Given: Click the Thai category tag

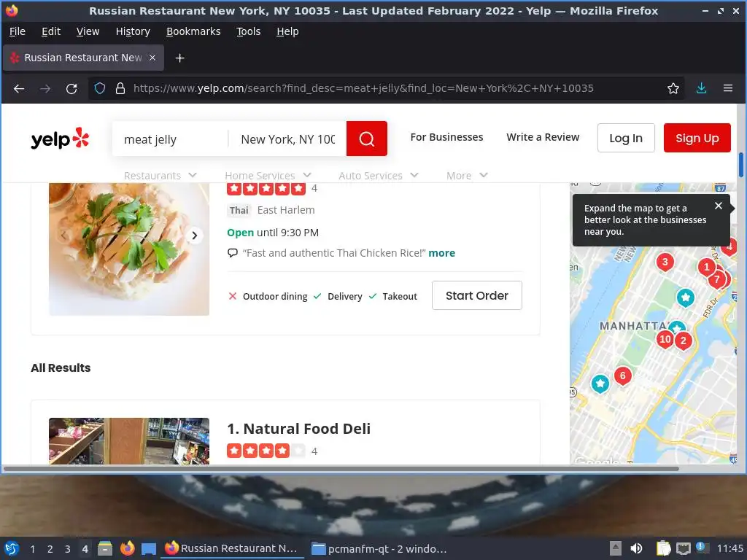Looking at the screenshot, I should [239, 210].
